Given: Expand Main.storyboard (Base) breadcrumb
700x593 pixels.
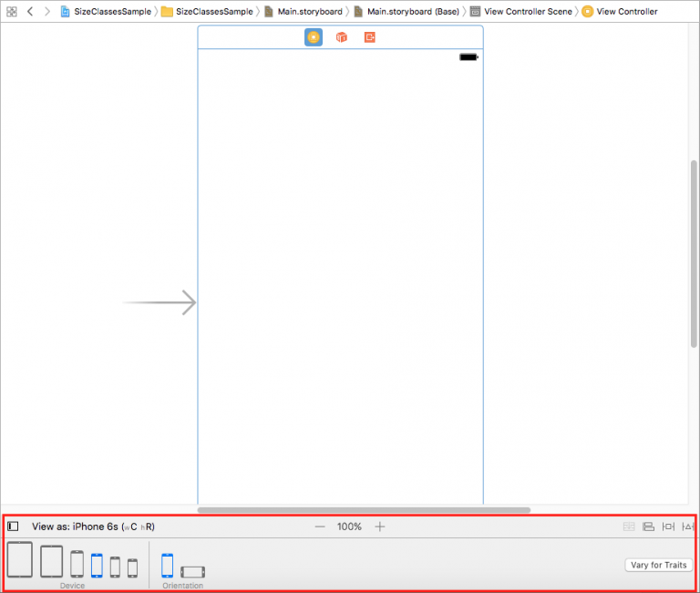Looking at the screenshot, I should click(406, 12).
